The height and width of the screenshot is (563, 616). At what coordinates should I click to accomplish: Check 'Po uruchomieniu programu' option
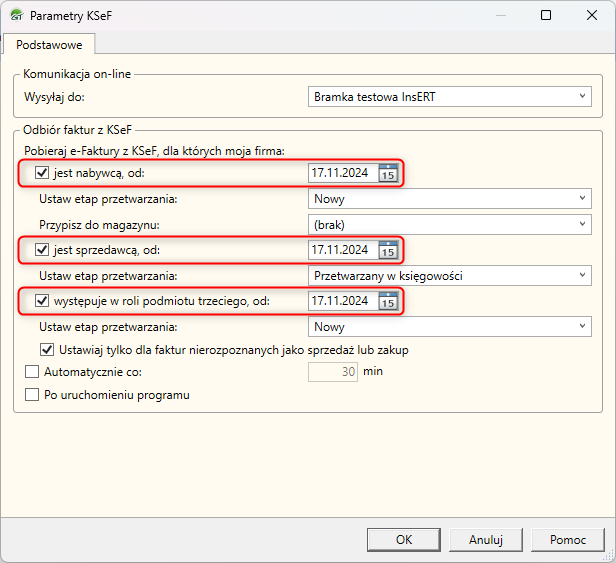click(x=31, y=395)
